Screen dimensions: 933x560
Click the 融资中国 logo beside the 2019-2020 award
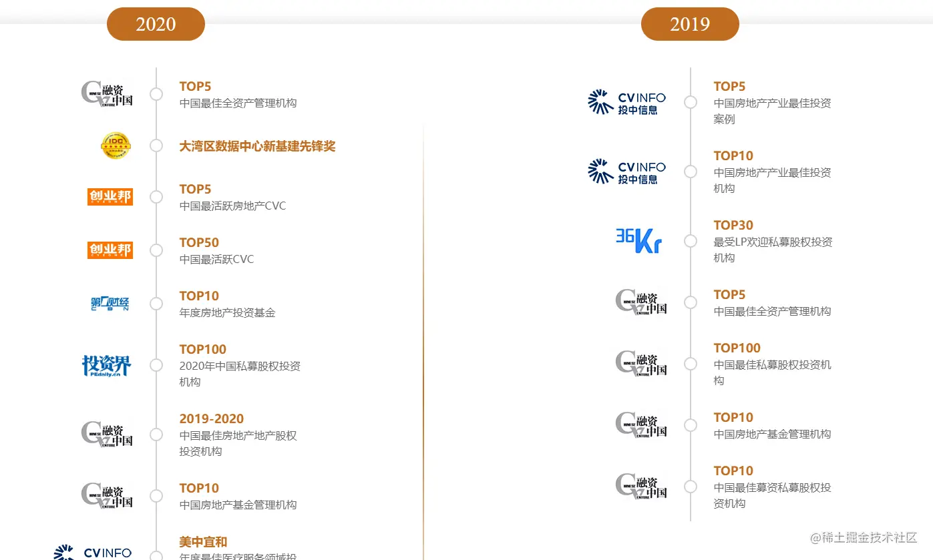tap(107, 435)
